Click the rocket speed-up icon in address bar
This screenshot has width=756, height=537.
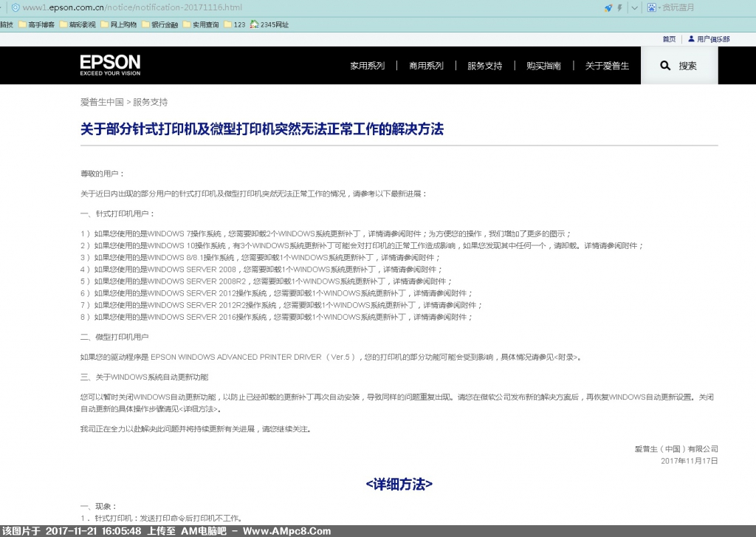click(608, 7)
